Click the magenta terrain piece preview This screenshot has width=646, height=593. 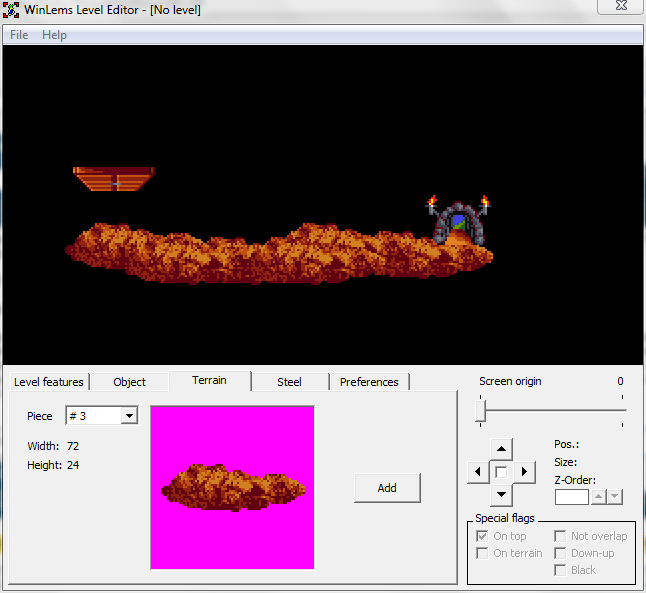pos(232,488)
